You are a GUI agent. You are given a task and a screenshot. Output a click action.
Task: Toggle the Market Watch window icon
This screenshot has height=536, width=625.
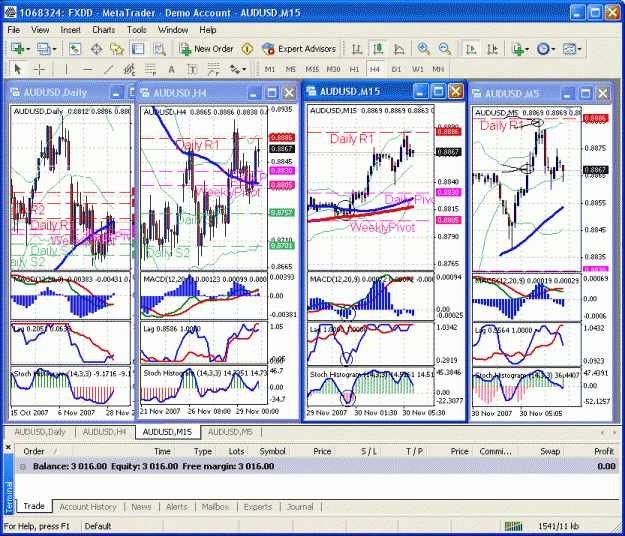tap(75, 49)
